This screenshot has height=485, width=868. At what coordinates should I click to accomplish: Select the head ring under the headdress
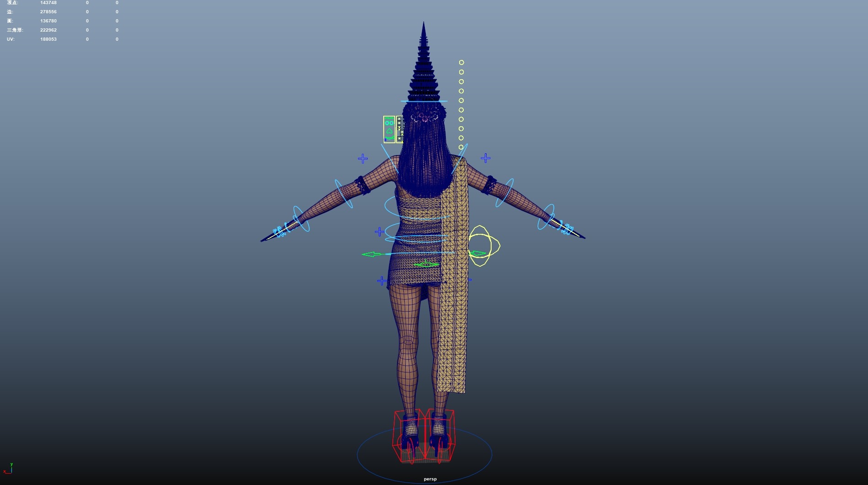(x=424, y=101)
